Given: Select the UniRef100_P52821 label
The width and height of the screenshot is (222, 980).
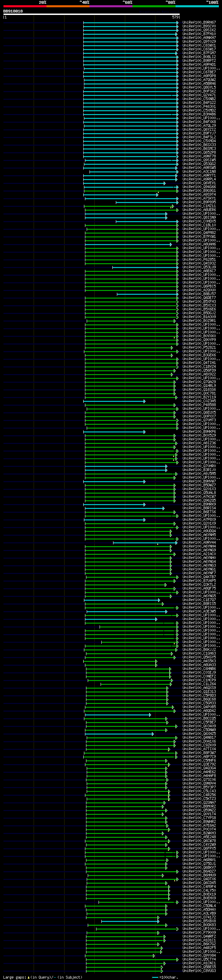Looking at the screenshot, I should pos(199,347).
